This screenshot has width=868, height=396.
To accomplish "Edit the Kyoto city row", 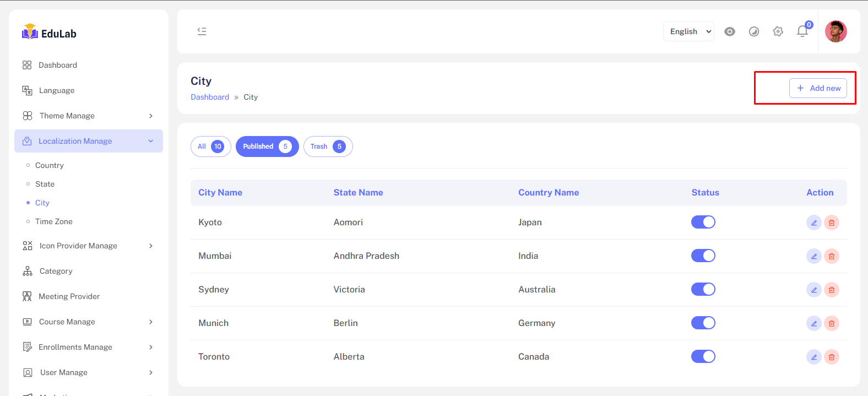I will [x=813, y=223].
